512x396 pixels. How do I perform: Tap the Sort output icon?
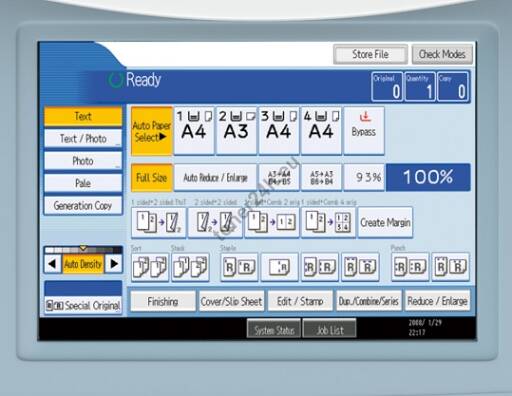pos(150,267)
